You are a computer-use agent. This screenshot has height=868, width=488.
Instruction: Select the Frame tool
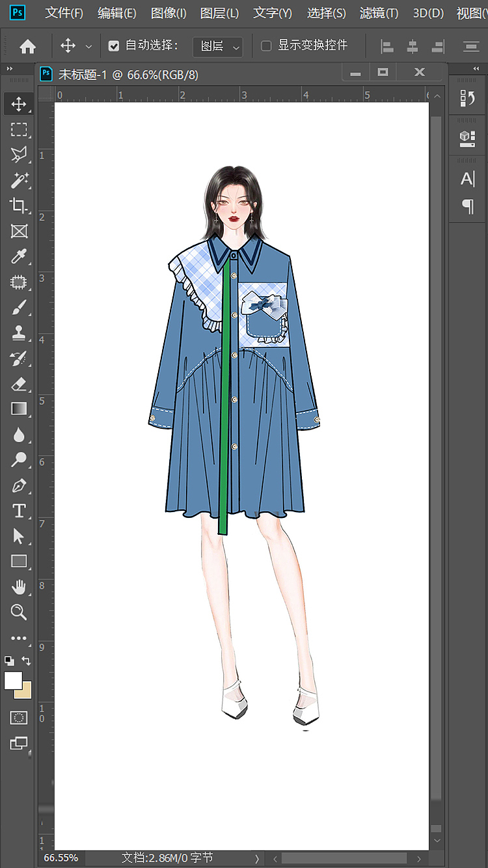tap(19, 231)
